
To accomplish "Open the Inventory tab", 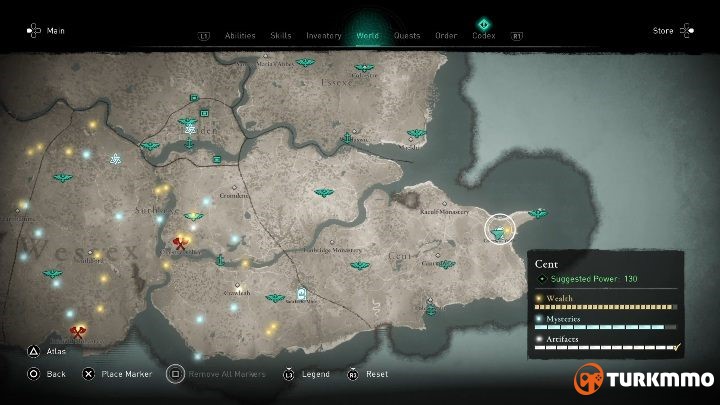I will click(324, 35).
